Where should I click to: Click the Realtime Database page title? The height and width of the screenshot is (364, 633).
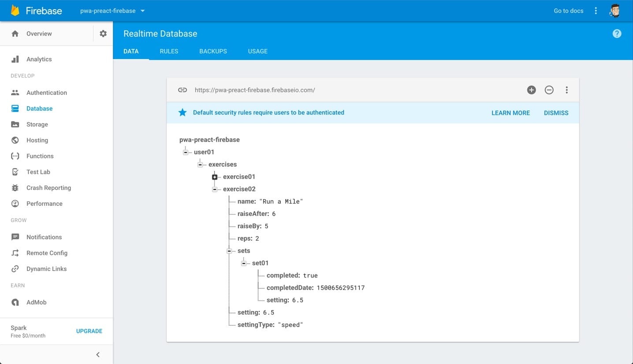[160, 33]
